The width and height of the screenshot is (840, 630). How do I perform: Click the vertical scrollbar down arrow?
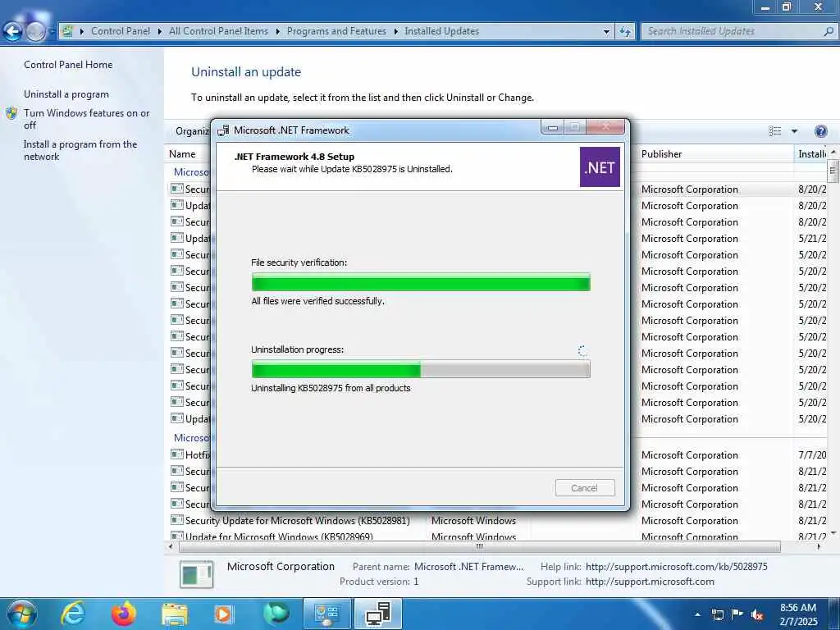[x=833, y=533]
